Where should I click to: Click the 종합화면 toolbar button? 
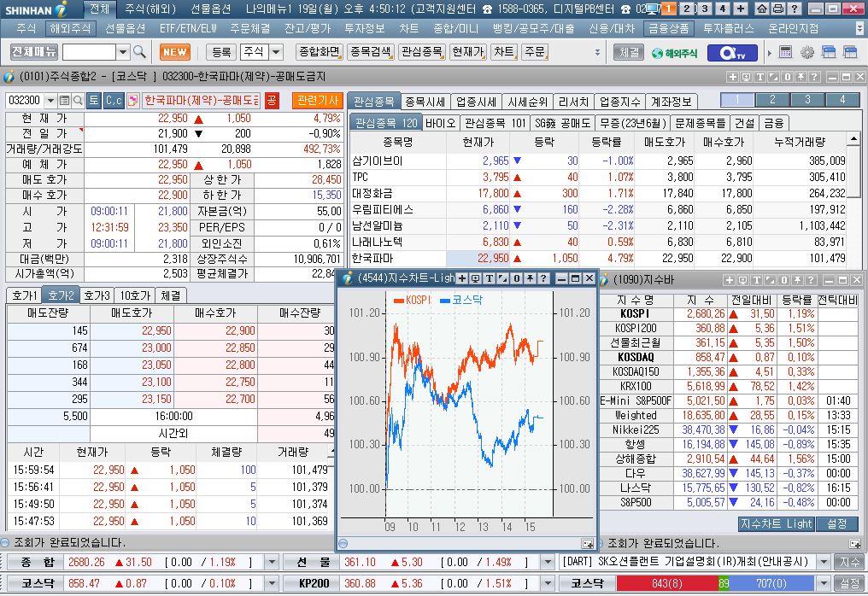click(320, 52)
